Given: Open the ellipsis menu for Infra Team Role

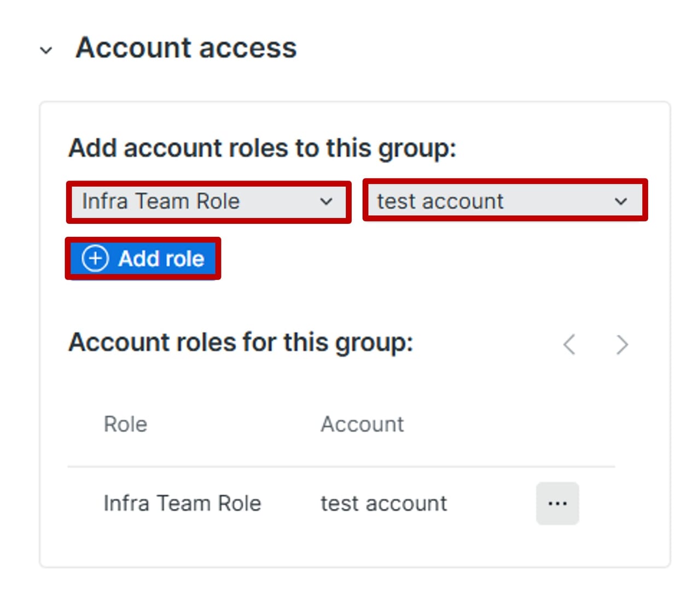Looking at the screenshot, I should pyautogui.click(x=557, y=503).
